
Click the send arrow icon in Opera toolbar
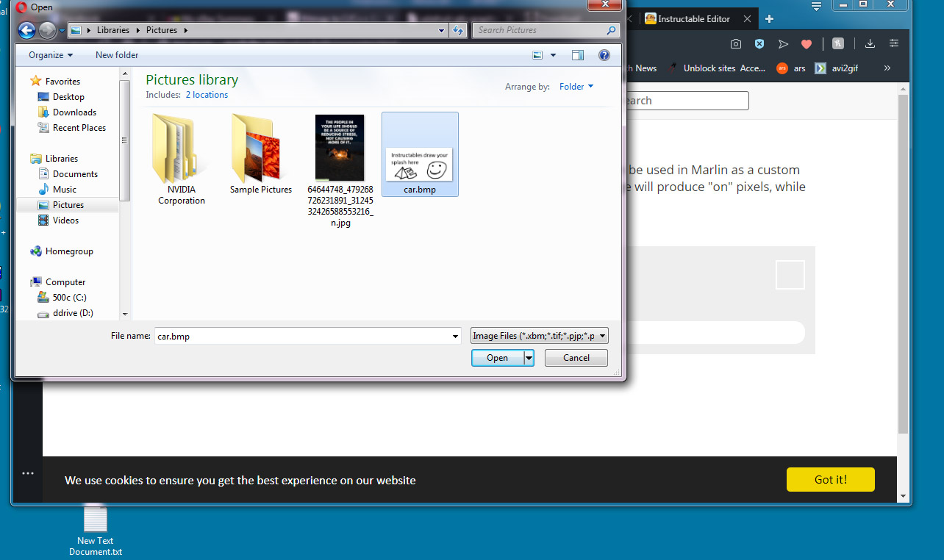[x=783, y=44]
